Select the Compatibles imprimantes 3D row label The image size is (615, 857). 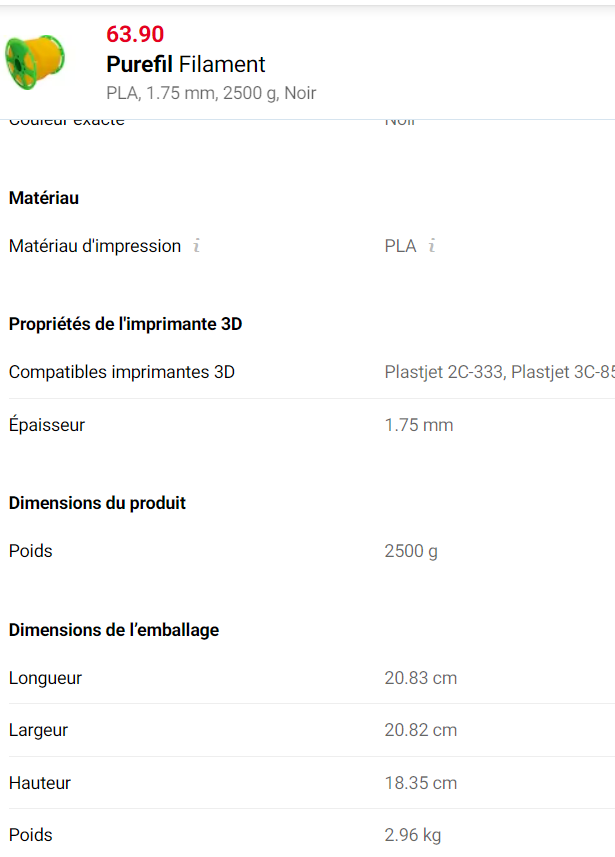[x=122, y=372]
